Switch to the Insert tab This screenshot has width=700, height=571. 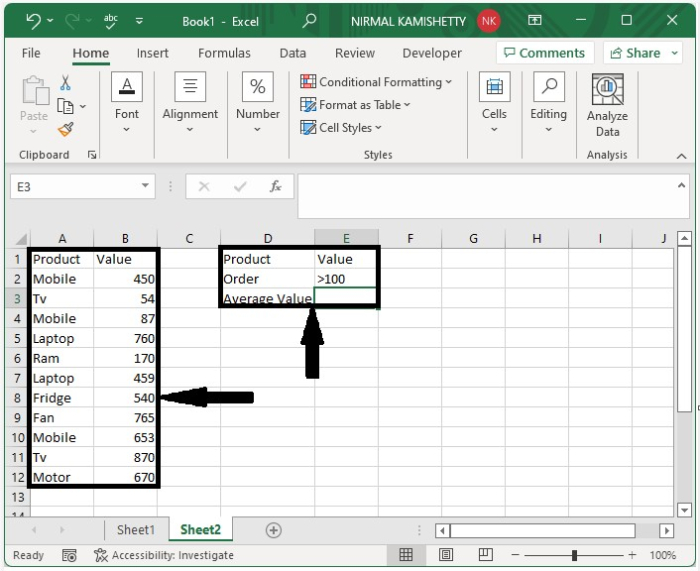[152, 53]
